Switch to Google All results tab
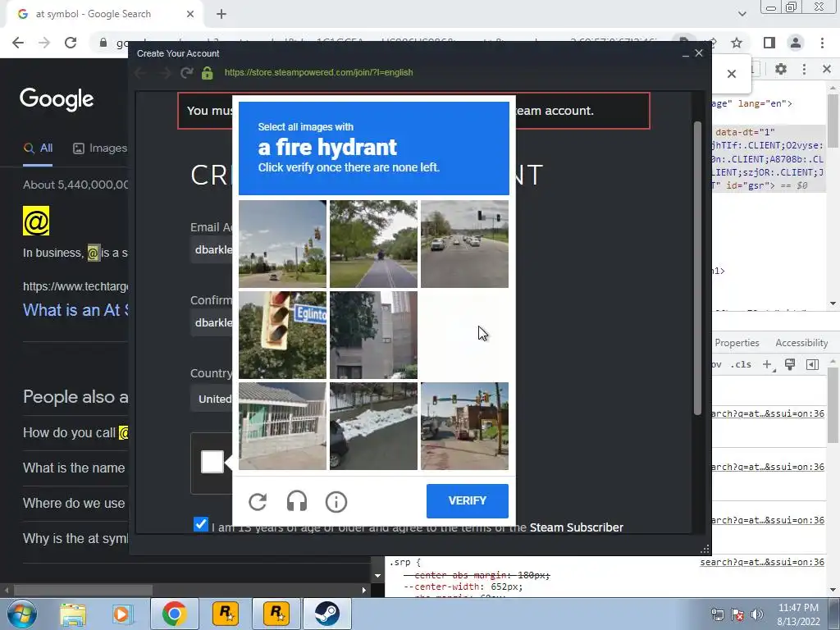 [38, 148]
